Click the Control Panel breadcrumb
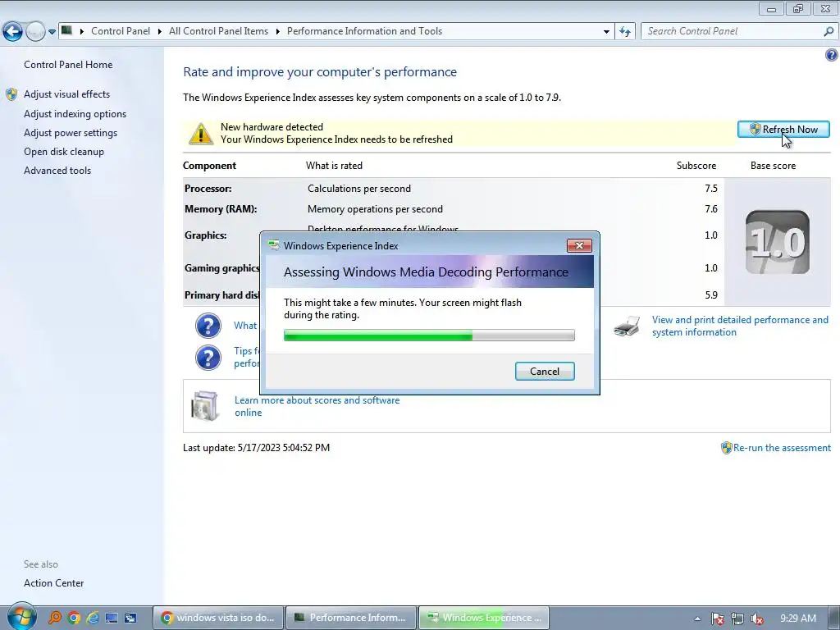 click(121, 31)
